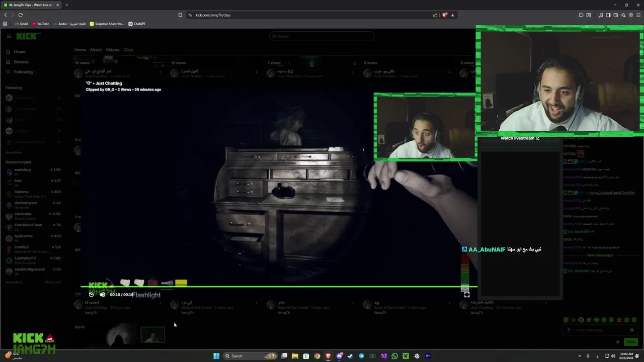The width and height of the screenshot is (644, 362).
Task: Mute the clip player volume
Action: click(103, 295)
